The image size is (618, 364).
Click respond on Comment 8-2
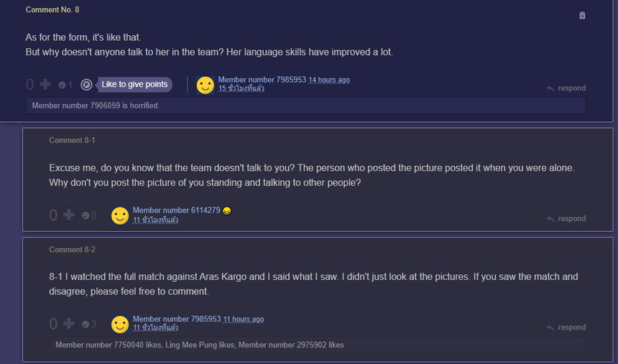pyautogui.click(x=566, y=327)
